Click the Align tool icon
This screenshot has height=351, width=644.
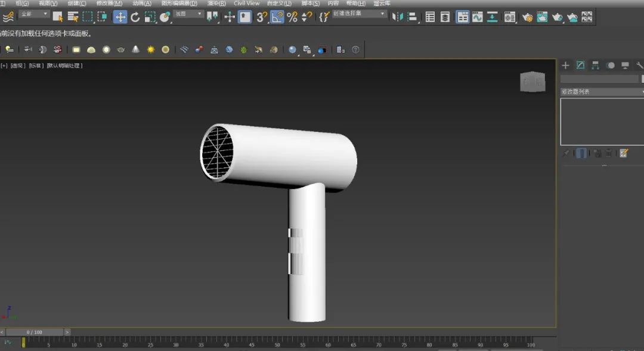[x=413, y=17]
